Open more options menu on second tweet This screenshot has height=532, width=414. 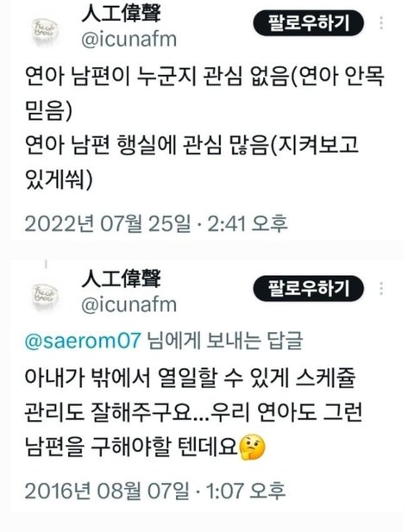coord(381,289)
